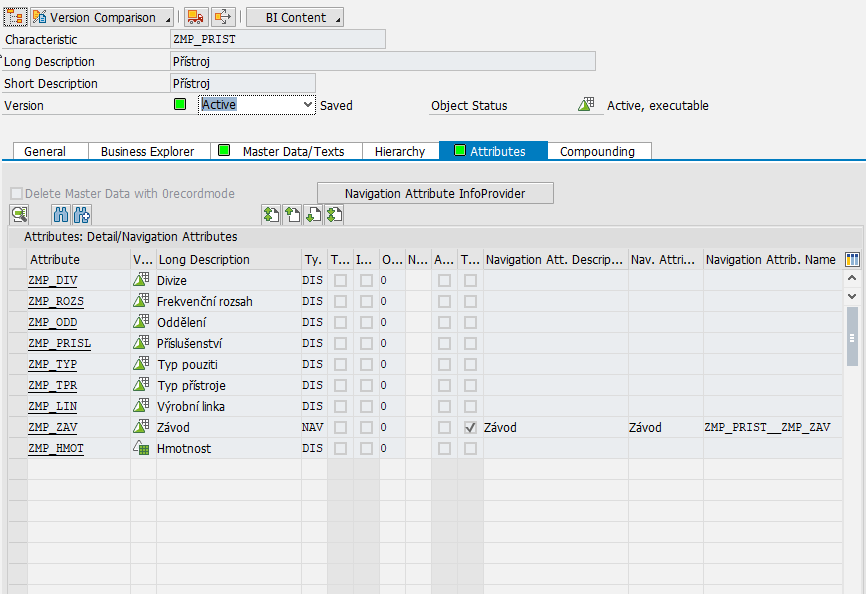Viewport: 866px width, 594px height.
Task: Toggle the checked text checkbox for ZMP_ZAV
Action: [470, 427]
